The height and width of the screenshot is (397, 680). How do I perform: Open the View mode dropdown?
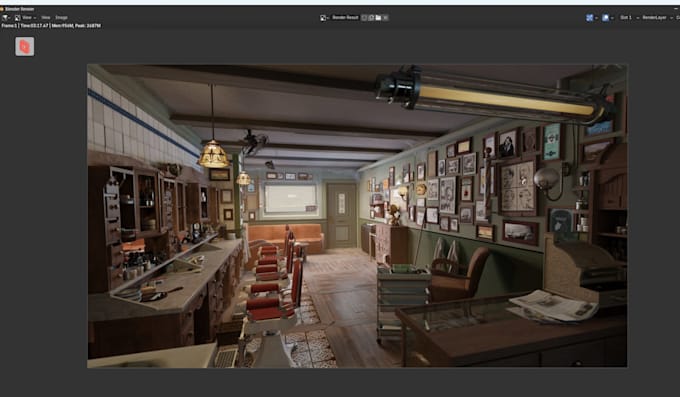click(x=26, y=18)
